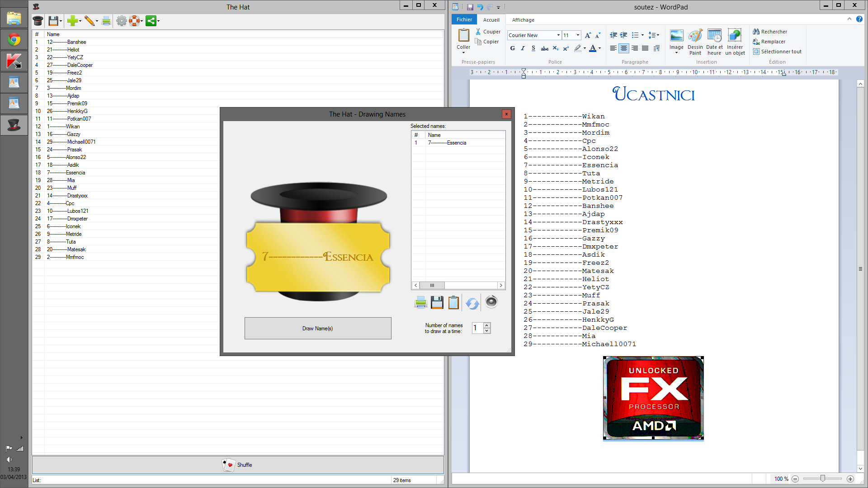Expand the save dropdown arrow in The Hat
Image resolution: width=868 pixels, height=488 pixels.
pyautogui.click(x=61, y=21)
